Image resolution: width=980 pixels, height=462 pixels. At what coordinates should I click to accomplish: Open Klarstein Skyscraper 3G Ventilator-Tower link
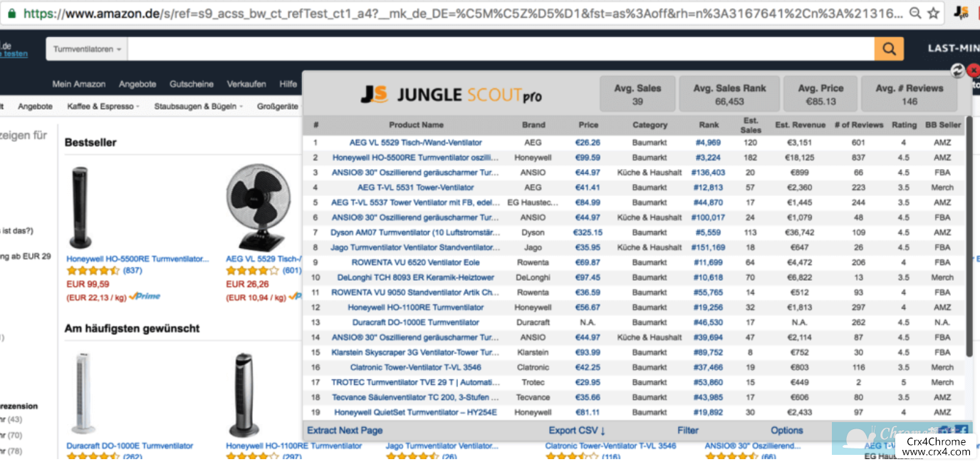[415, 352]
